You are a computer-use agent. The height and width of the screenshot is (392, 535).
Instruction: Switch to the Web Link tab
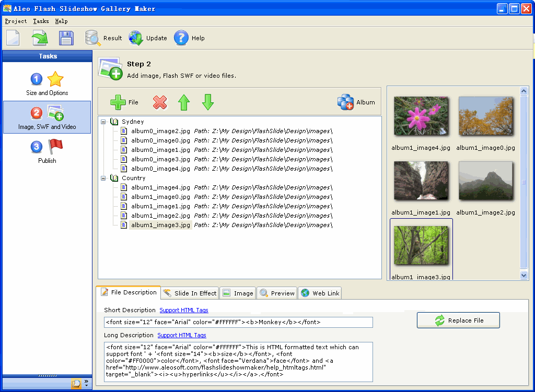pos(320,293)
